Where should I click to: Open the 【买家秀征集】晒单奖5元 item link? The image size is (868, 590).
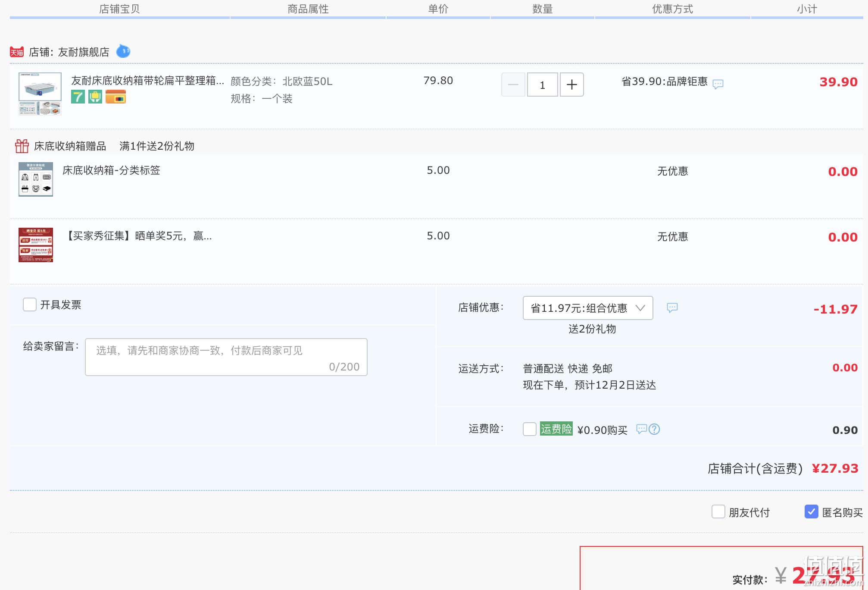(138, 236)
